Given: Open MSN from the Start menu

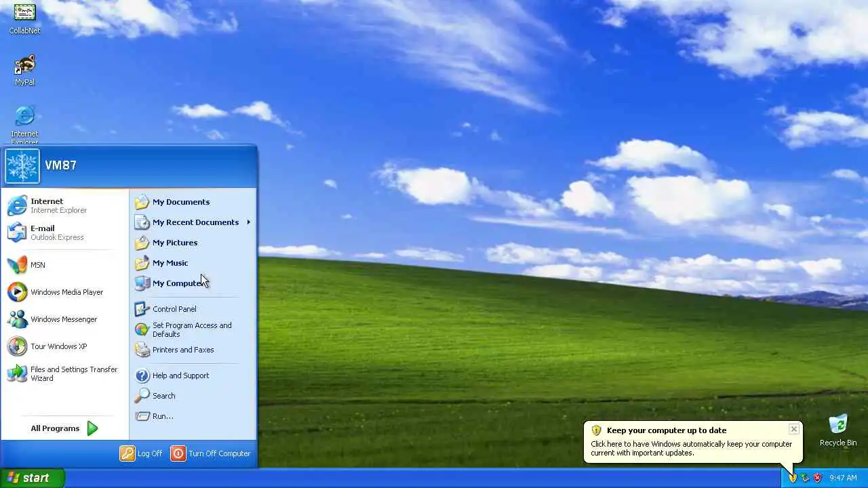Looking at the screenshot, I should tap(65, 265).
